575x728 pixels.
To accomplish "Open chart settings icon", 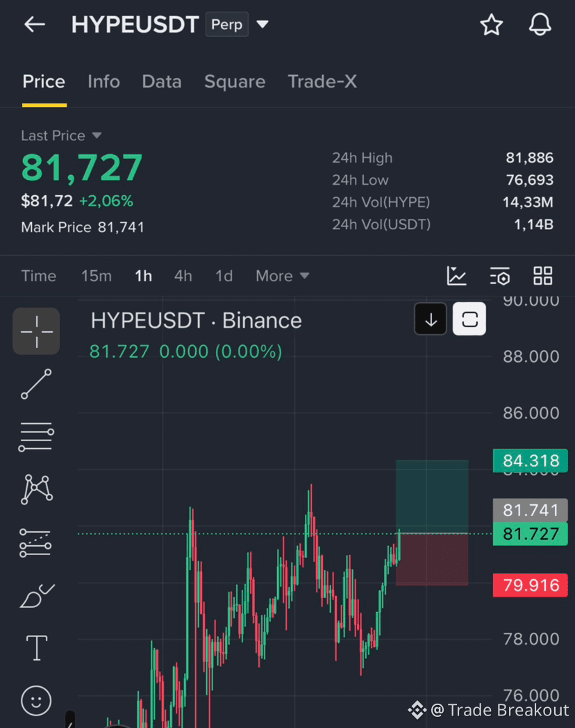I will 500,276.
